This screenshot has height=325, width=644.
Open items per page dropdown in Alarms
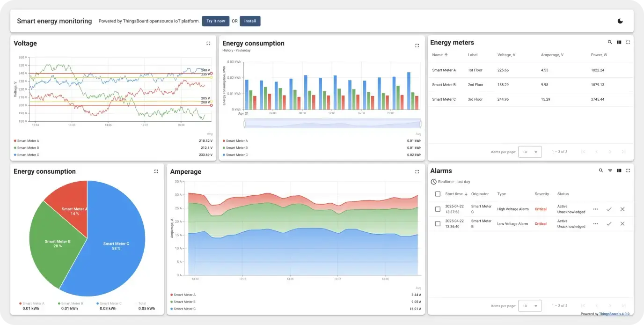point(530,306)
